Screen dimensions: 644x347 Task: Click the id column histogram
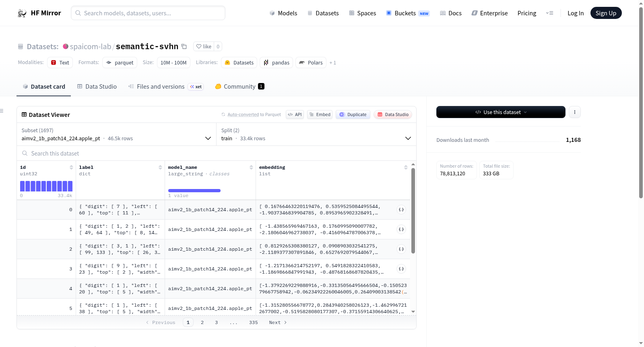click(x=46, y=186)
